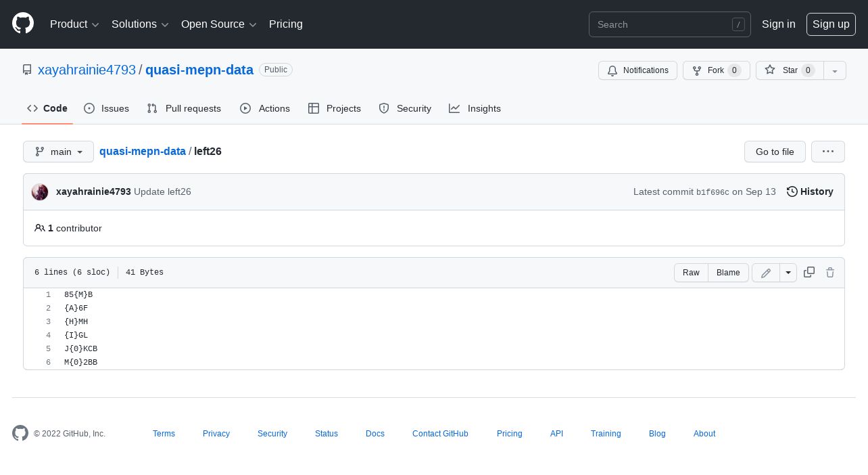The height and width of the screenshot is (475, 868).
Task: Expand the Solutions menu
Action: click(140, 24)
